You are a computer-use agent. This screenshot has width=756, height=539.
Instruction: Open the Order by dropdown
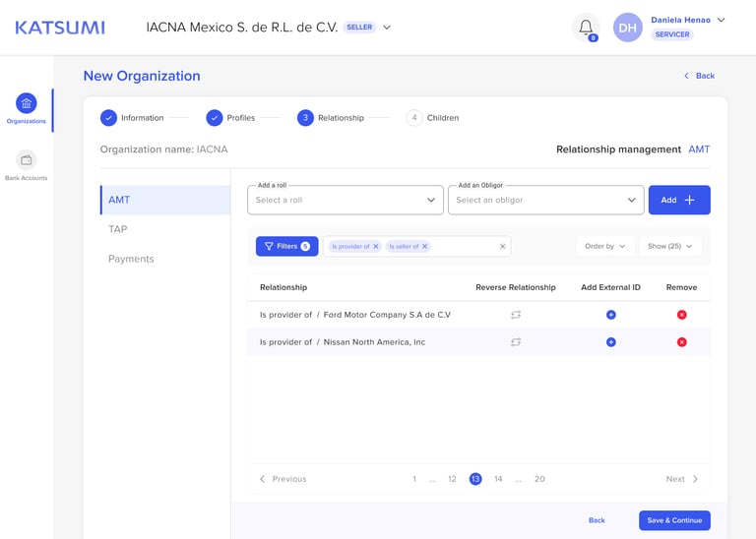point(605,246)
